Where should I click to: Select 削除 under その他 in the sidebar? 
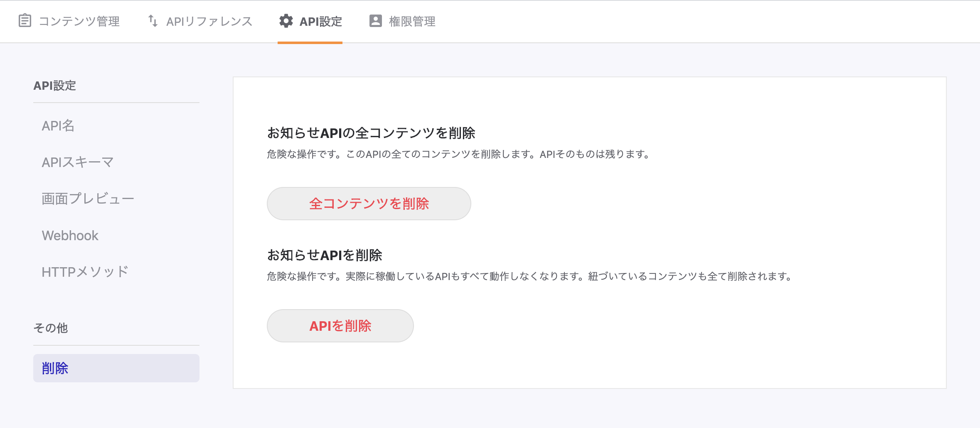click(55, 368)
